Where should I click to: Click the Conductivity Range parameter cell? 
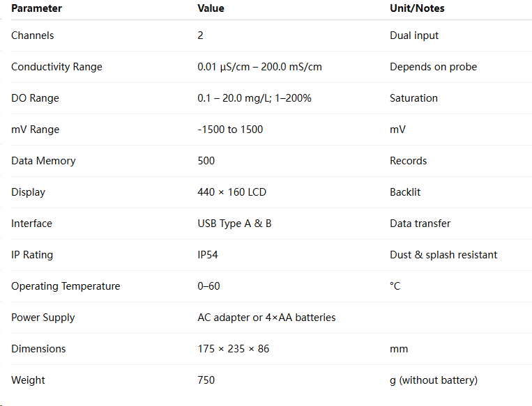[56, 67]
